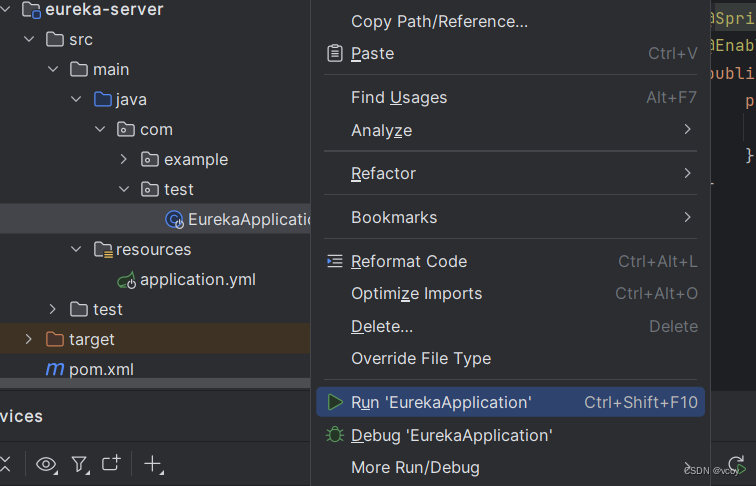Open More Run/Debug submenu
Screen dimensions: 756x486
pos(510,468)
